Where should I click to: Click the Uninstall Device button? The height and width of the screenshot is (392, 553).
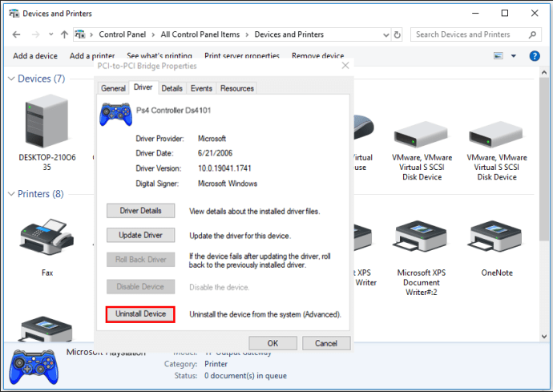pos(140,314)
